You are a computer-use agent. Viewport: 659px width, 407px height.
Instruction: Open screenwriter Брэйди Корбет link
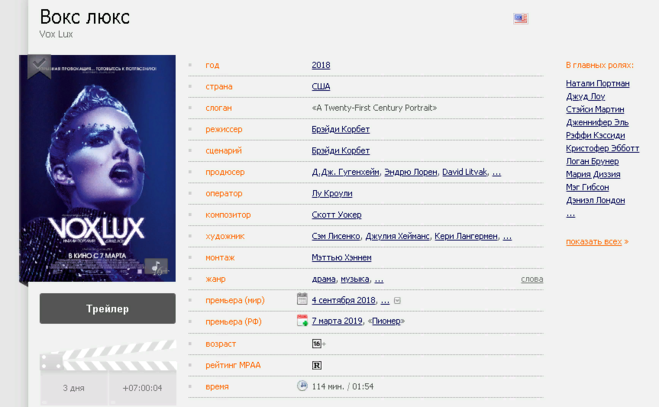(340, 151)
